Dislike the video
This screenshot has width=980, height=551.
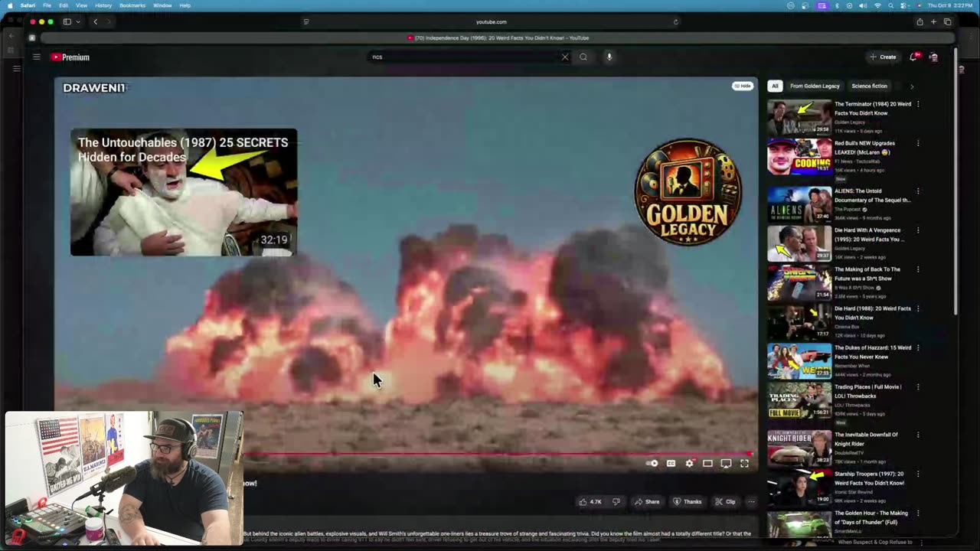point(616,502)
